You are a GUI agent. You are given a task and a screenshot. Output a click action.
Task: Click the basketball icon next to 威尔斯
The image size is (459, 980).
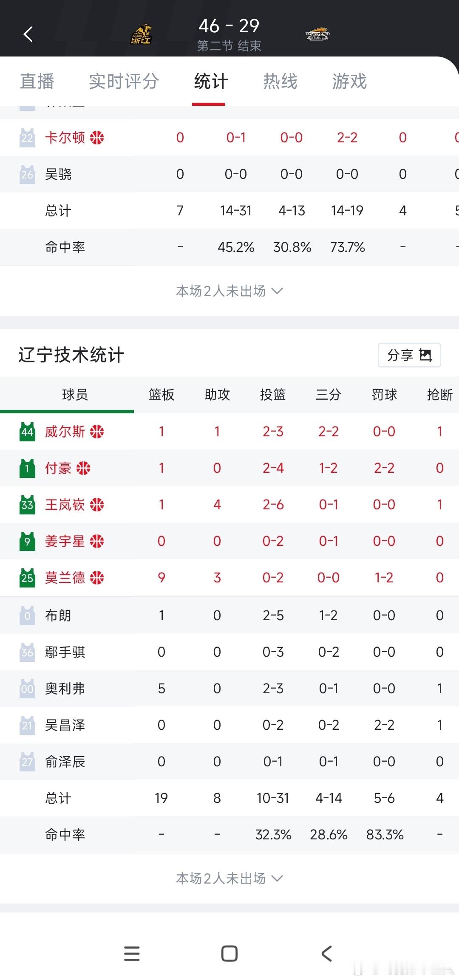(x=97, y=431)
